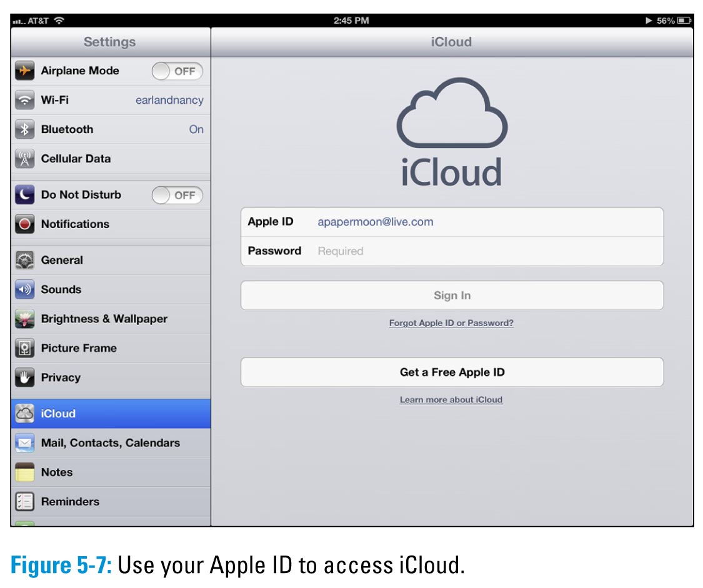The image size is (703, 588).
Task: Tap the AT&T carrier label
Action: coord(38,21)
